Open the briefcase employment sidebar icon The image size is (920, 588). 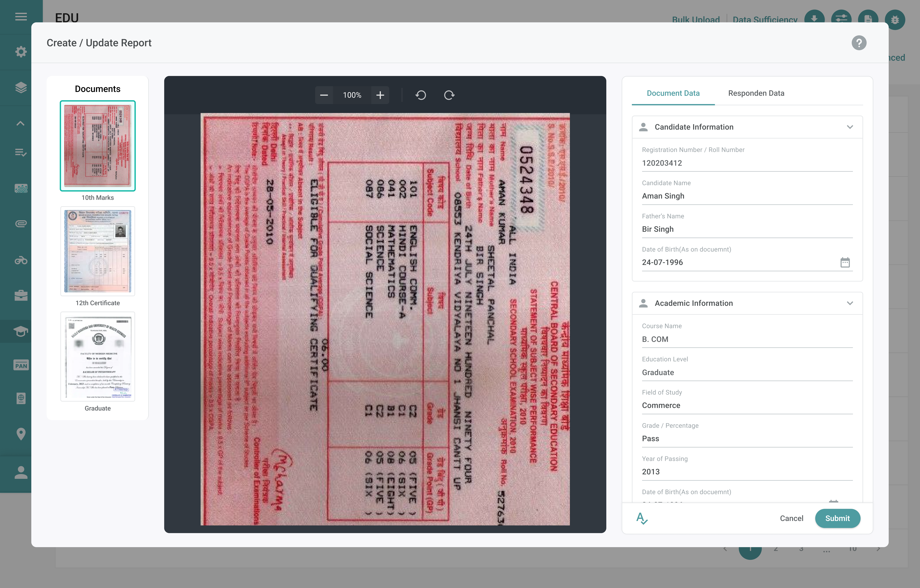(21, 296)
